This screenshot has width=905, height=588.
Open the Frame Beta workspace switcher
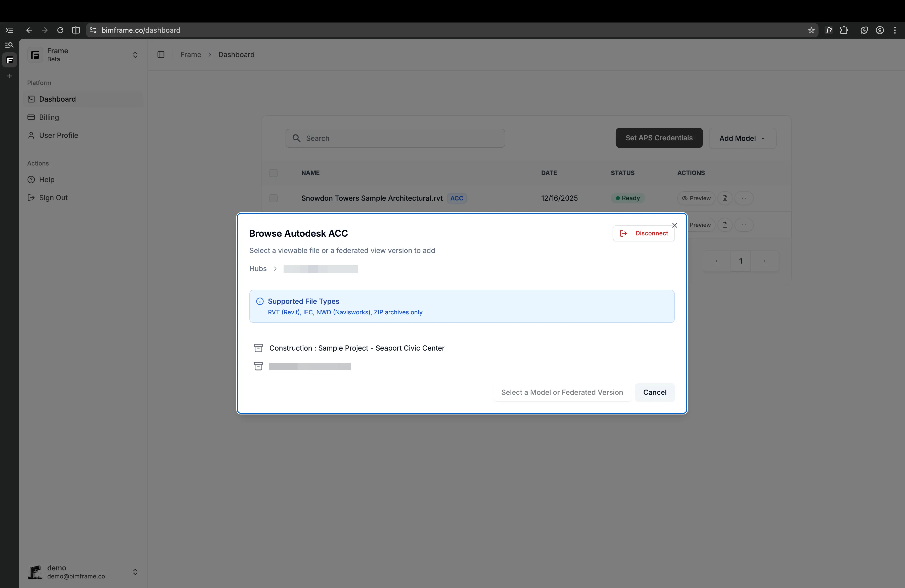[135, 55]
